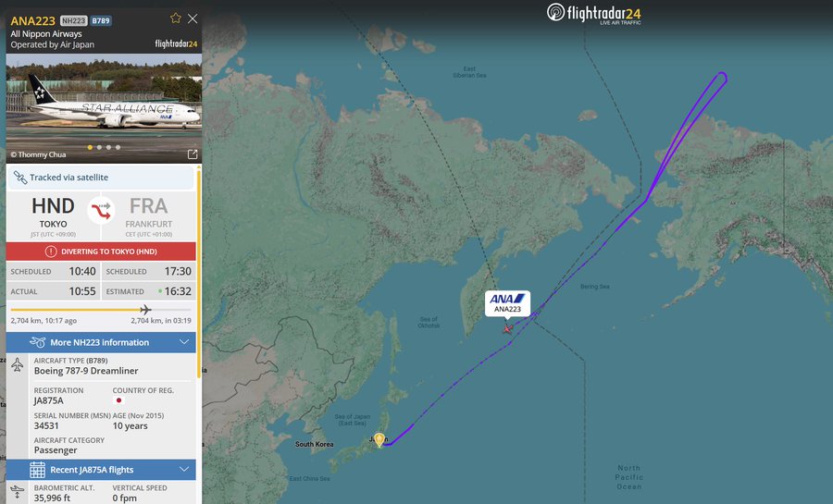Select the second photo carousel dot
The width and height of the screenshot is (833, 504).
[x=99, y=147]
